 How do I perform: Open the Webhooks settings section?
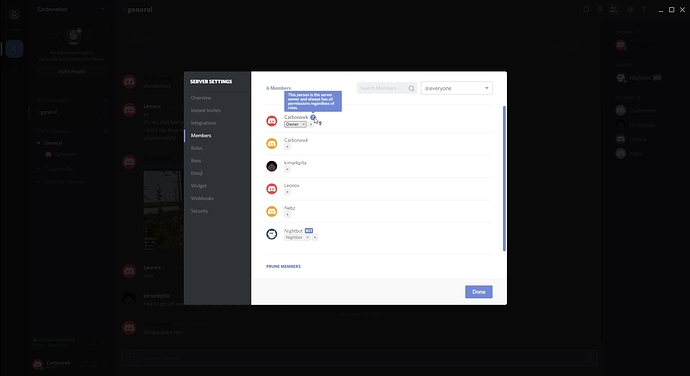pyautogui.click(x=202, y=199)
